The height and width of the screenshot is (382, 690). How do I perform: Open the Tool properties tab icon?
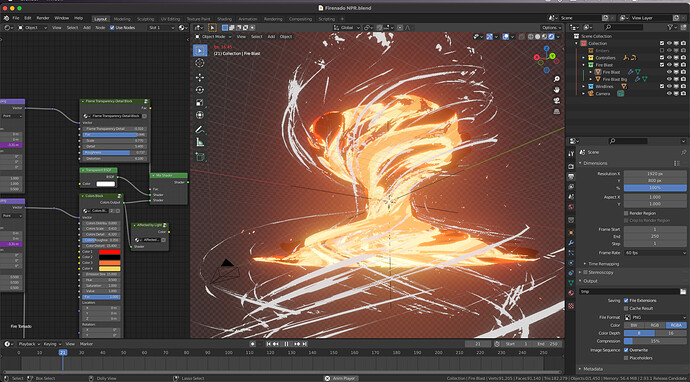[x=571, y=154]
